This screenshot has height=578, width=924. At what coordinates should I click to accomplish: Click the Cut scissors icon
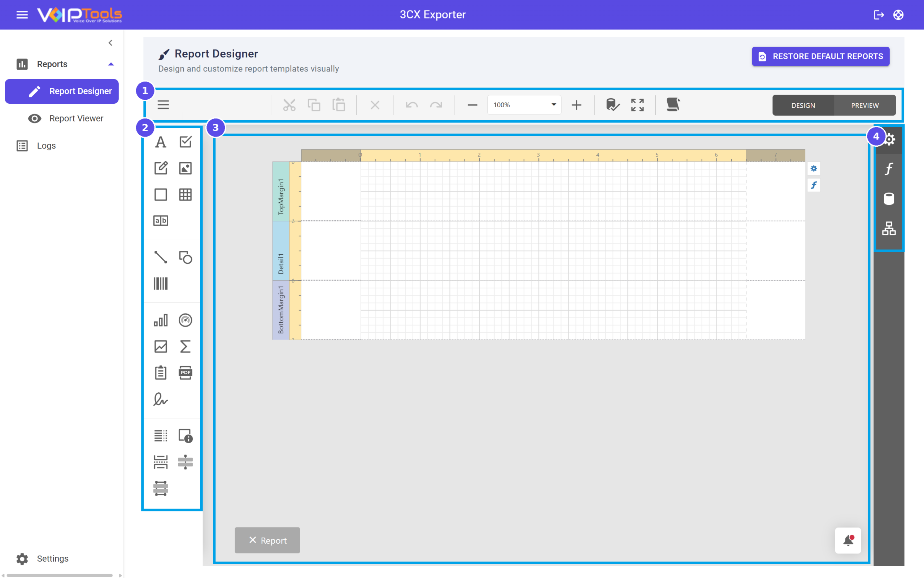point(289,105)
